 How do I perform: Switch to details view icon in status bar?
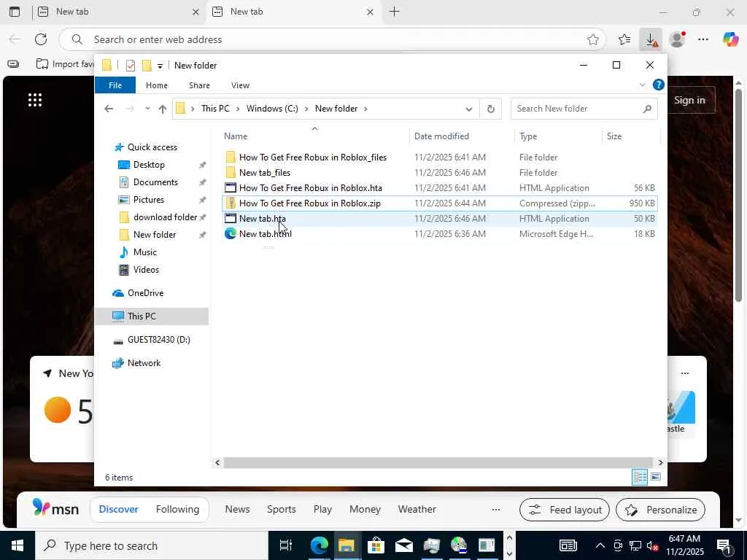coord(640,477)
